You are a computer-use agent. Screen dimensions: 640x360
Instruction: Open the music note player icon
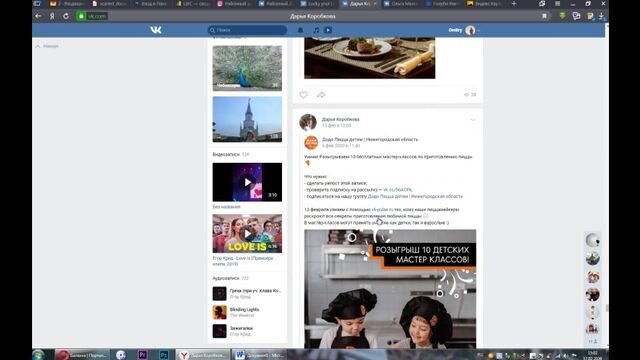point(316,30)
